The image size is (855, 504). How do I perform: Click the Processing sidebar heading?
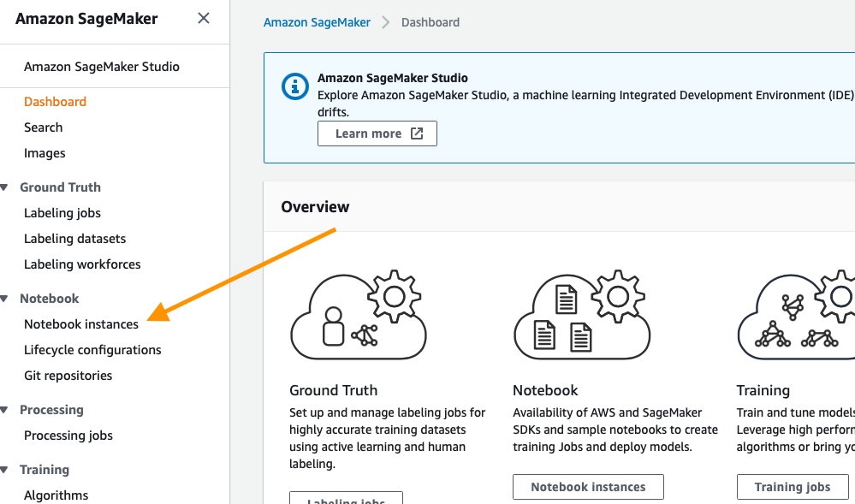51,410
